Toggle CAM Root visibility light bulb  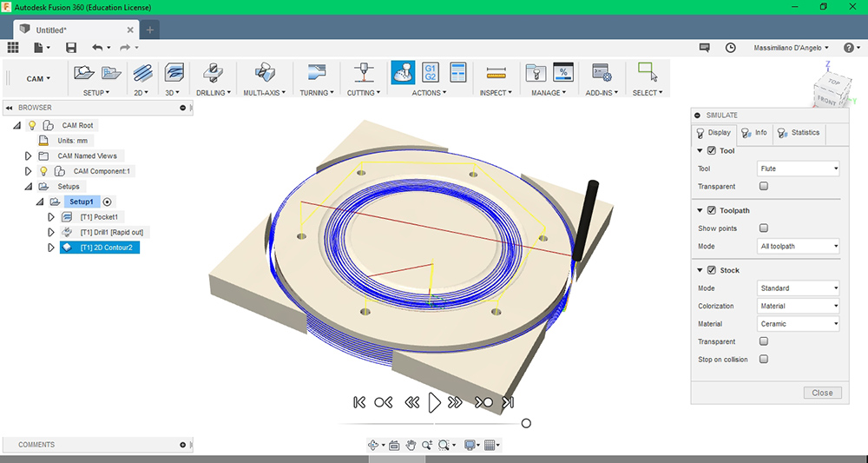click(32, 125)
